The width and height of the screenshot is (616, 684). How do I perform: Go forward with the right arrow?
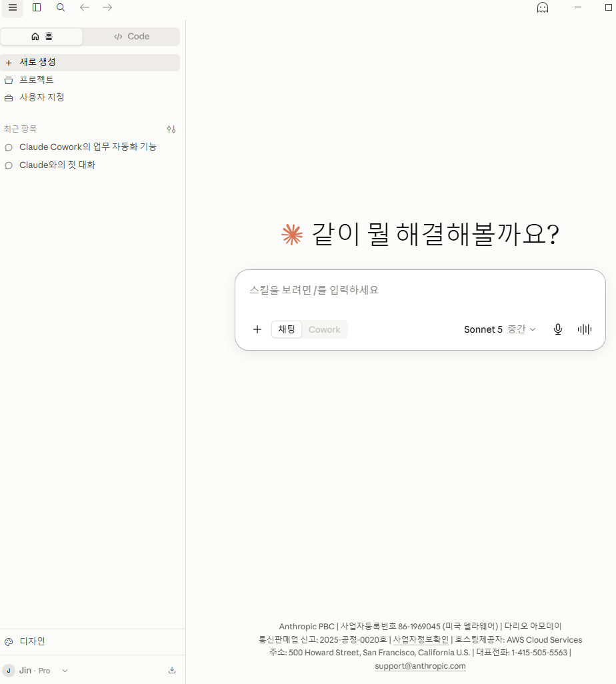click(x=107, y=7)
